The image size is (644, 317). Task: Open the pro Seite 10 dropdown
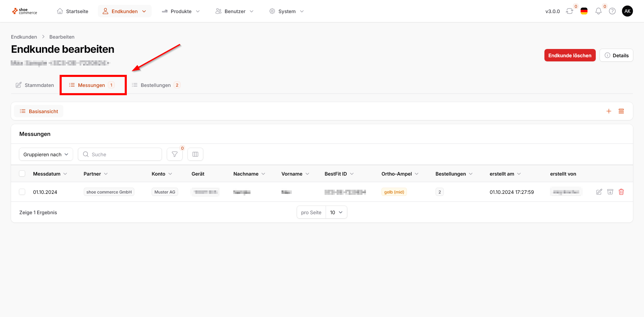click(x=336, y=212)
